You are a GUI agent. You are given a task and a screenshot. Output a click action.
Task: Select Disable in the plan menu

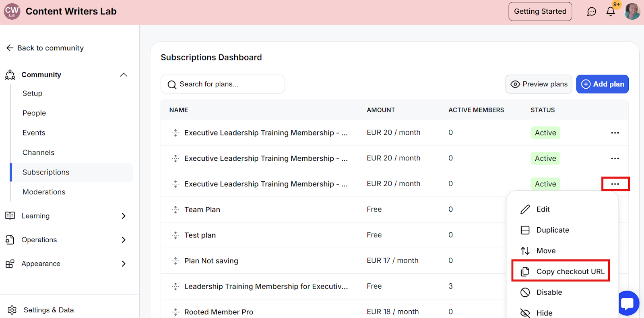pos(549,292)
